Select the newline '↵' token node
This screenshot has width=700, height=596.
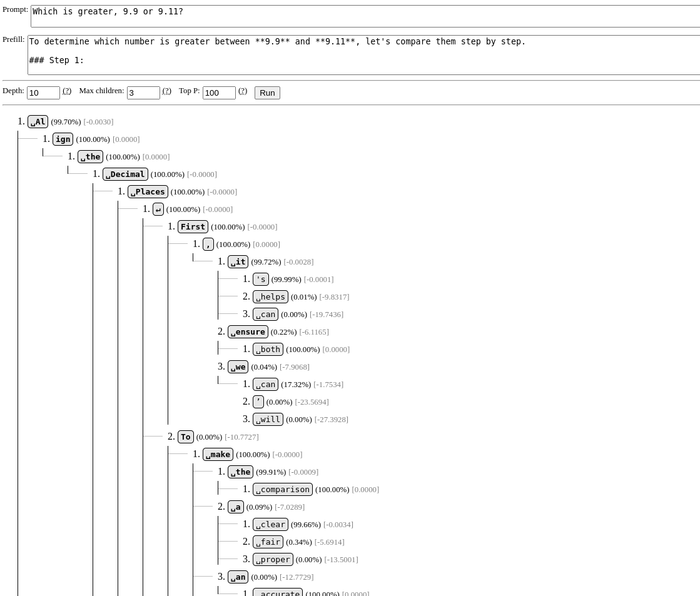click(158, 210)
